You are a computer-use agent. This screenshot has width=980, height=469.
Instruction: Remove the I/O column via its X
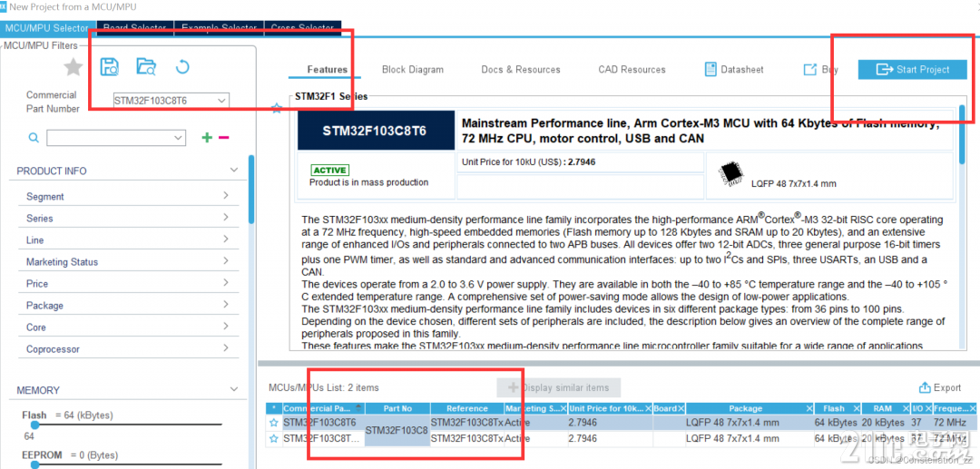[928, 408]
